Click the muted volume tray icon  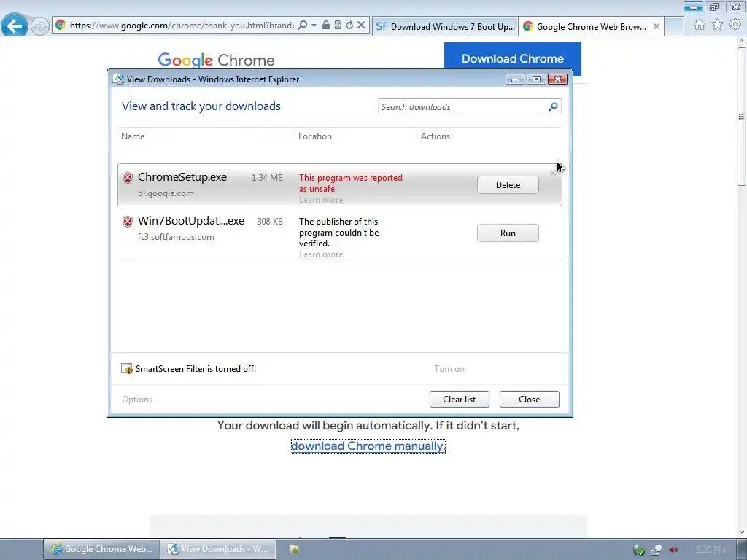pos(673,550)
